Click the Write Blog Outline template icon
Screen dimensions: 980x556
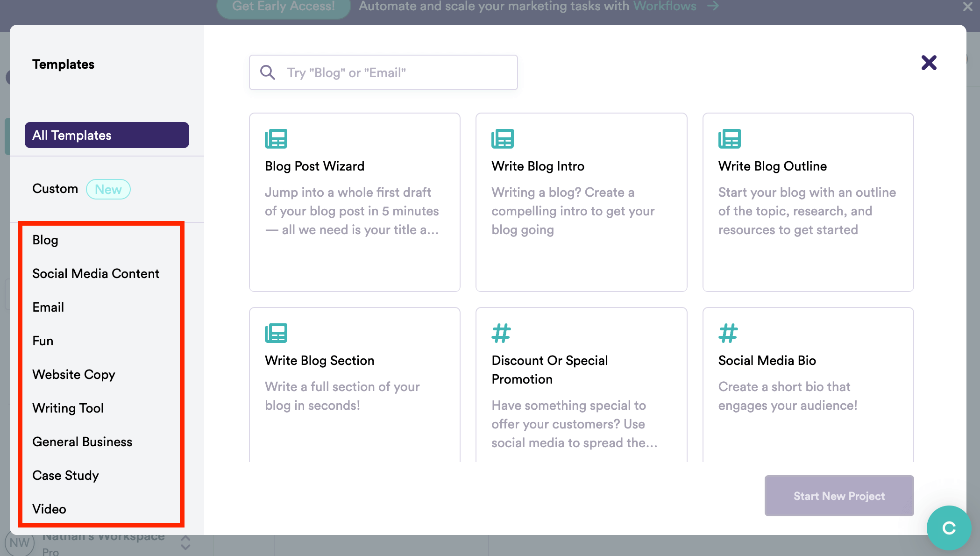[x=730, y=138]
